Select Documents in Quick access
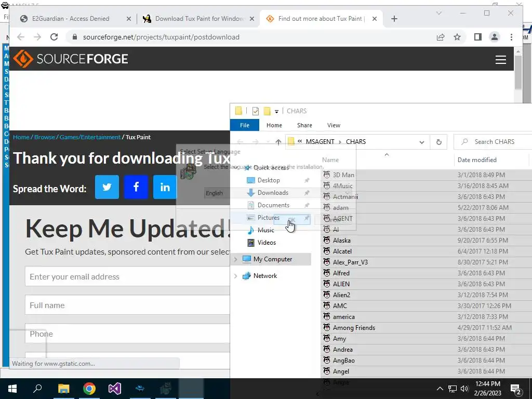532x399 pixels. [273, 205]
